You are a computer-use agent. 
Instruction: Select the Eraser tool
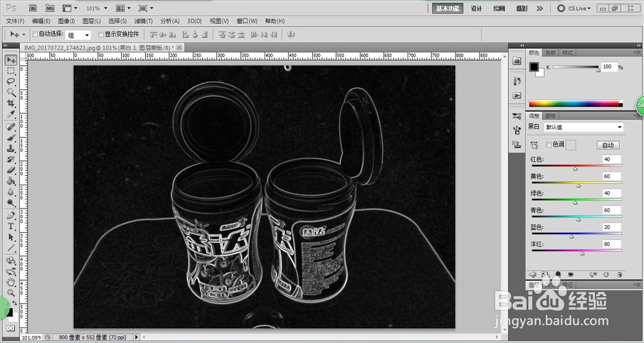pos(11,170)
